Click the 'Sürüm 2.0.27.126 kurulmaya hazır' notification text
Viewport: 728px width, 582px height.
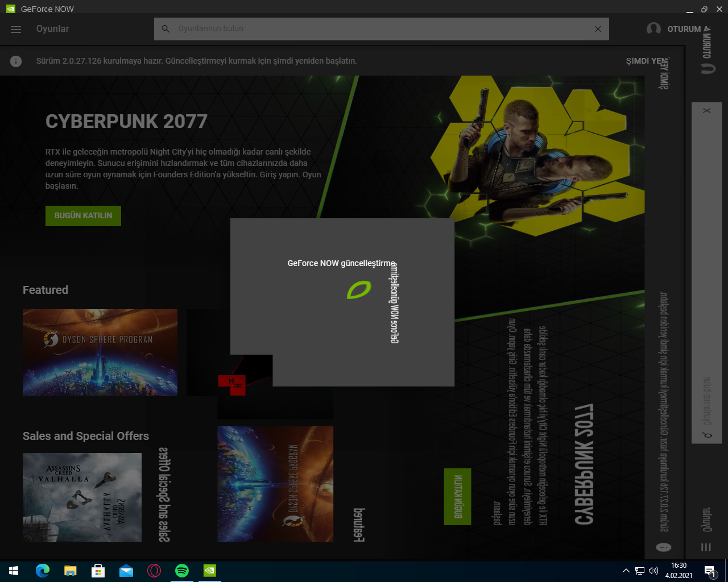[x=197, y=61]
